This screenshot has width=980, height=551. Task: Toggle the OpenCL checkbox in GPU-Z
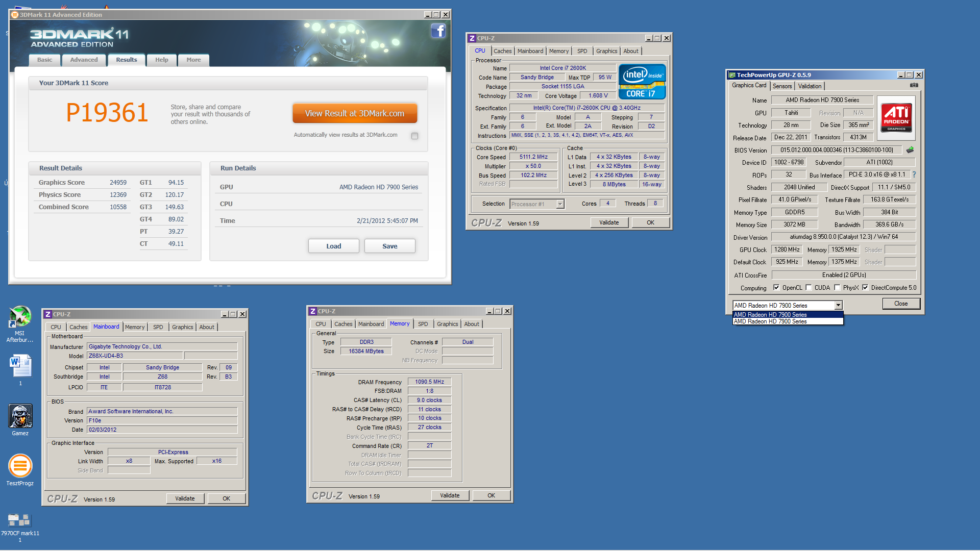[x=776, y=288]
